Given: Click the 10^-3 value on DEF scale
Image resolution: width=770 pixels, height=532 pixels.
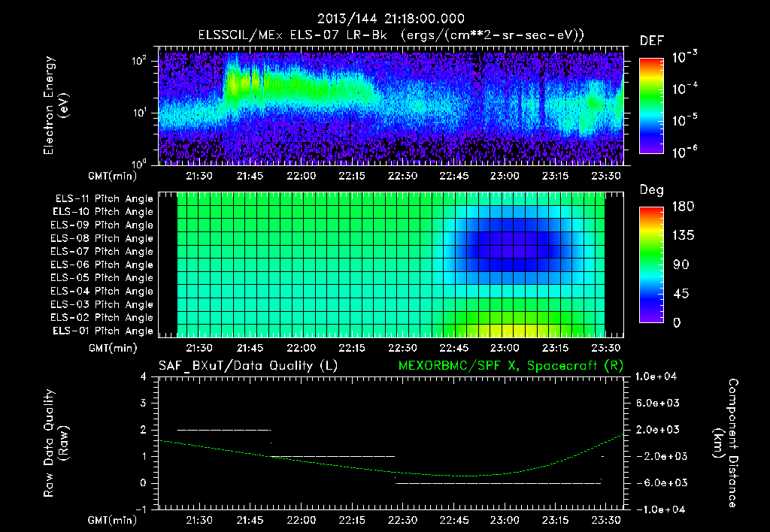Looking at the screenshot, I should click(x=684, y=56).
